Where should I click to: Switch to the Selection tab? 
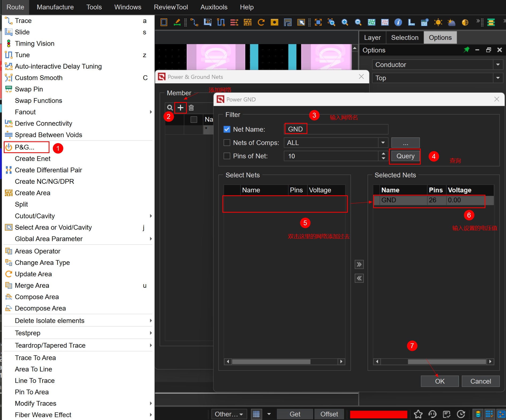point(404,38)
